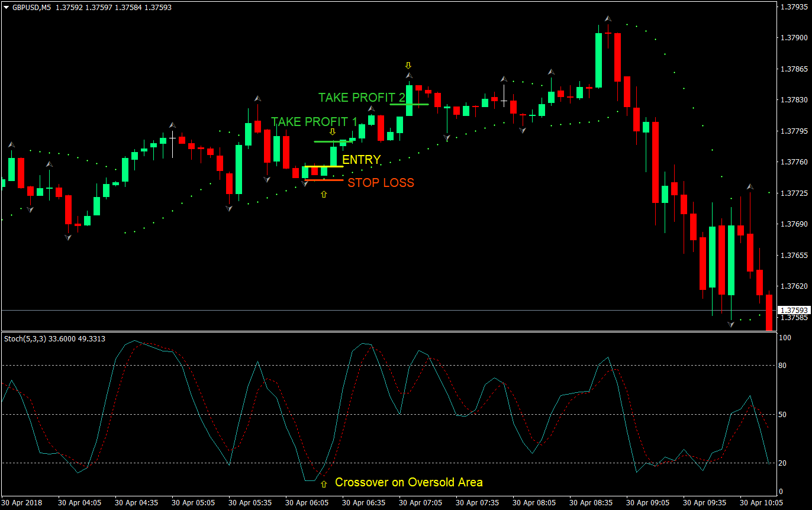The width and height of the screenshot is (812, 510).
Task: Click the 30 Apr 06:05 time axis label
Action: (307, 503)
